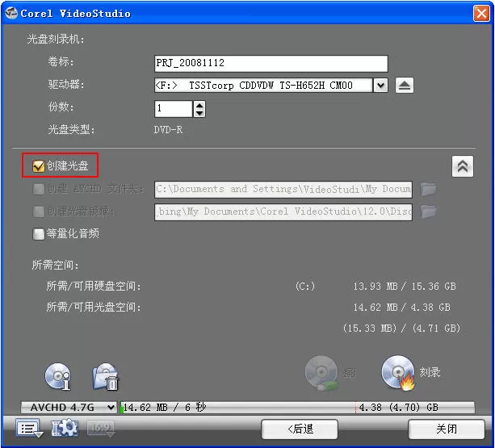
Task: Browse folder for AVCHD folder path
Action: (429, 189)
